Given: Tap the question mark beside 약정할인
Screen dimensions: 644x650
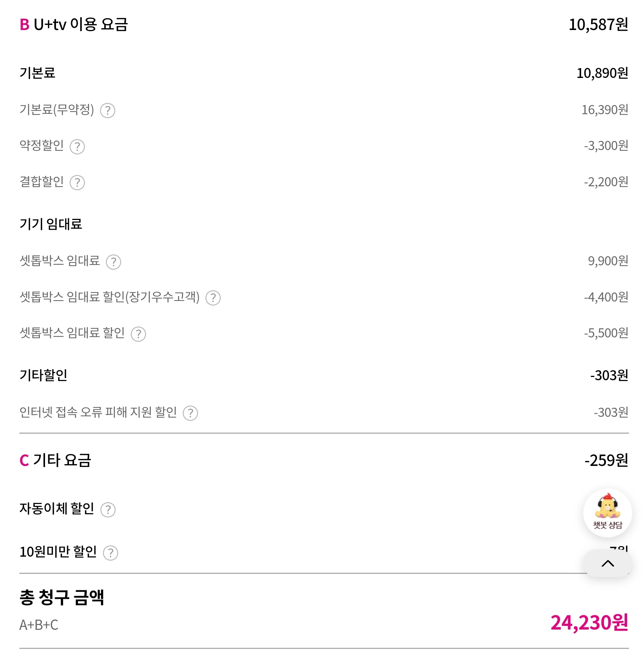Looking at the screenshot, I should point(77,146).
